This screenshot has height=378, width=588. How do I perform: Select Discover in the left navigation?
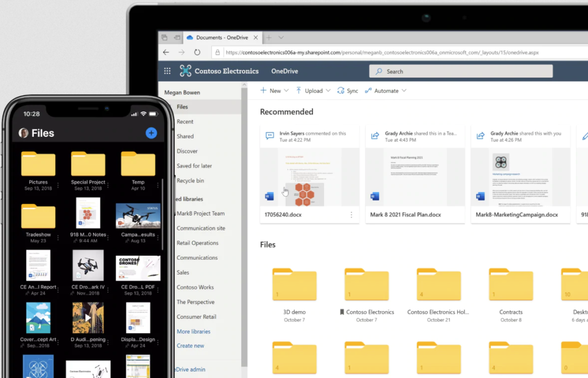point(187,151)
